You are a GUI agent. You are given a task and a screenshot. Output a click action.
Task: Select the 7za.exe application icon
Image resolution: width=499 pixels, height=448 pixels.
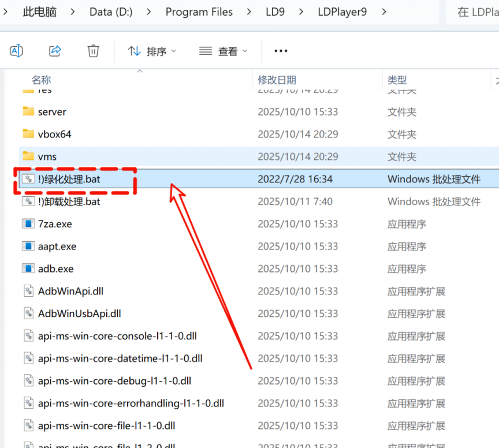[x=28, y=224]
